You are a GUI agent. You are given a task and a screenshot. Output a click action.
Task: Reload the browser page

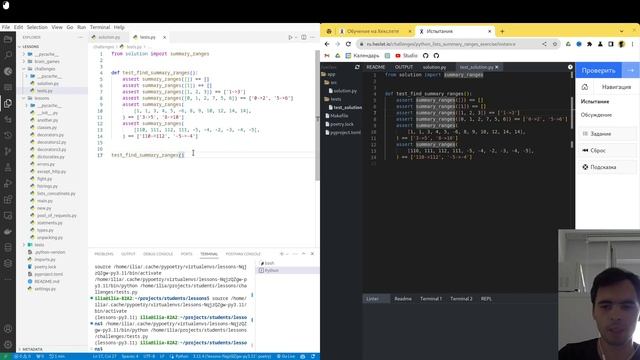point(348,44)
